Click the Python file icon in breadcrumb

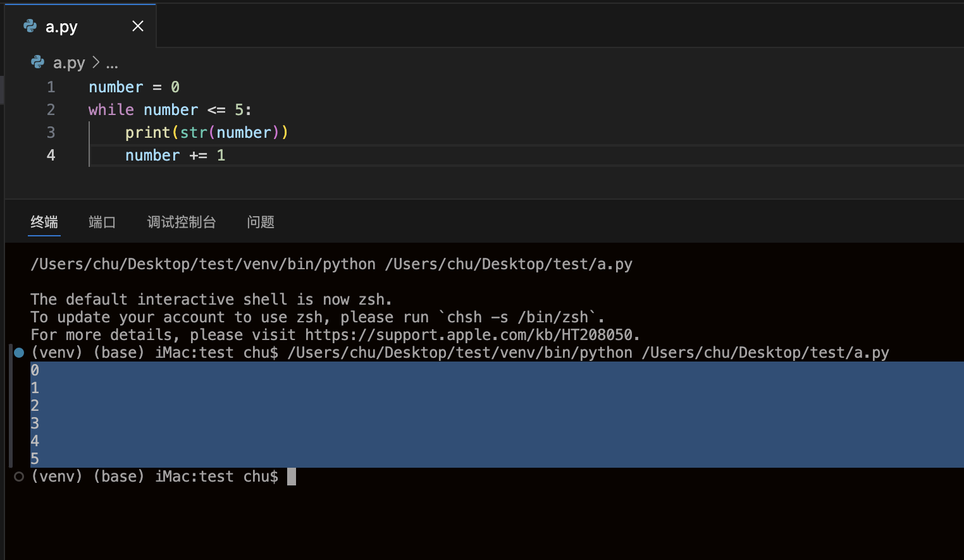pyautogui.click(x=38, y=62)
